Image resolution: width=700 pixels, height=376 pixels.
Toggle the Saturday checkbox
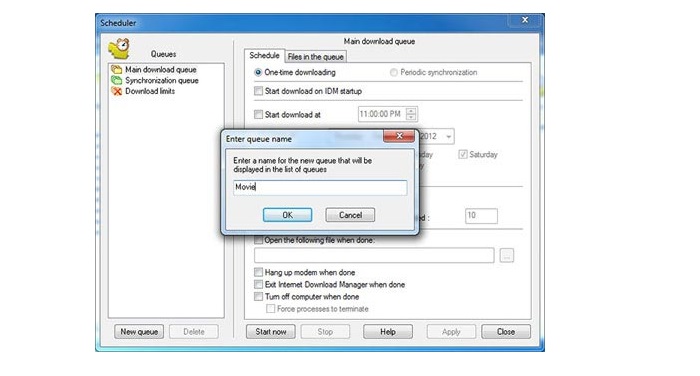click(x=463, y=155)
